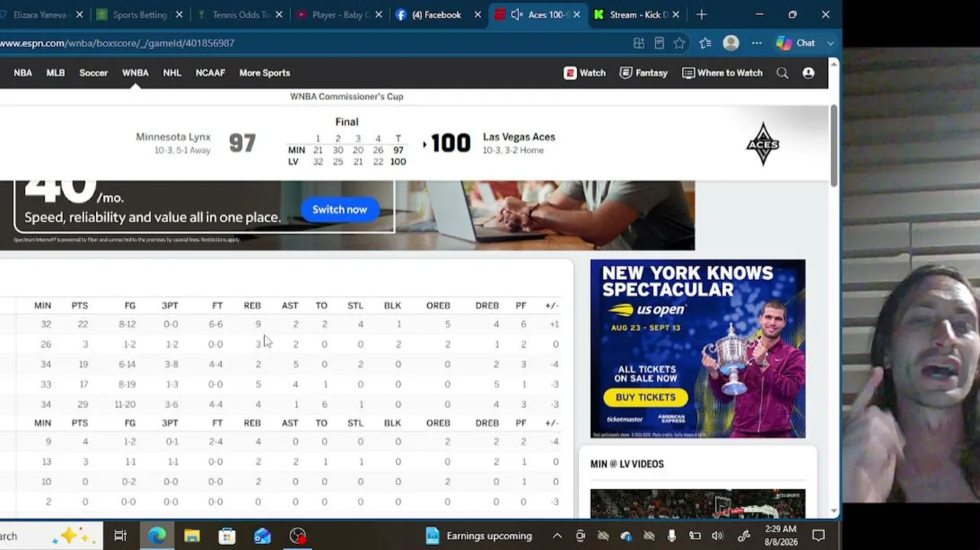Open the Earnings upcoming taskbar widget
Screen dimensions: 980x550
click(478, 535)
